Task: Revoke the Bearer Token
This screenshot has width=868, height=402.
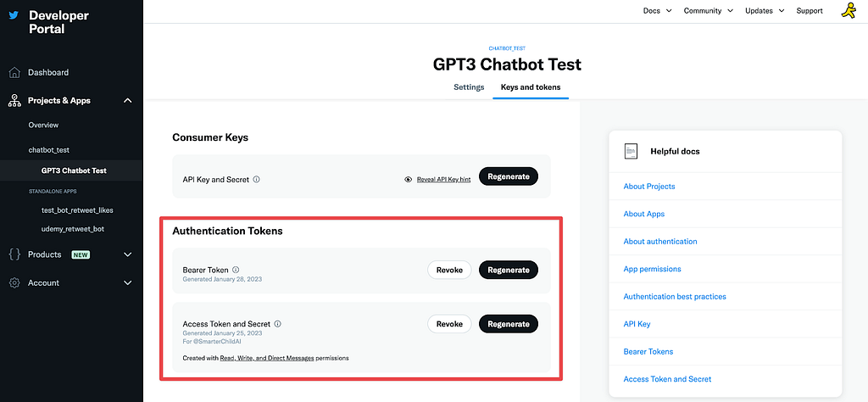Action: point(449,271)
